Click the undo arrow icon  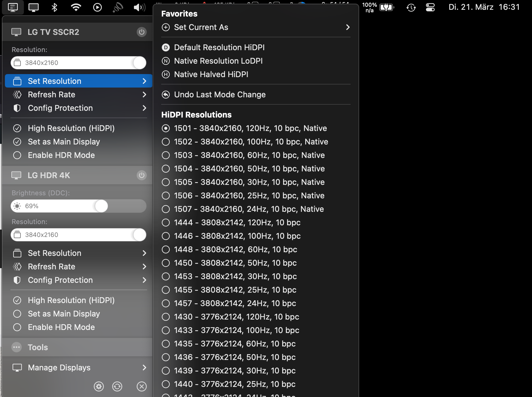[166, 95]
